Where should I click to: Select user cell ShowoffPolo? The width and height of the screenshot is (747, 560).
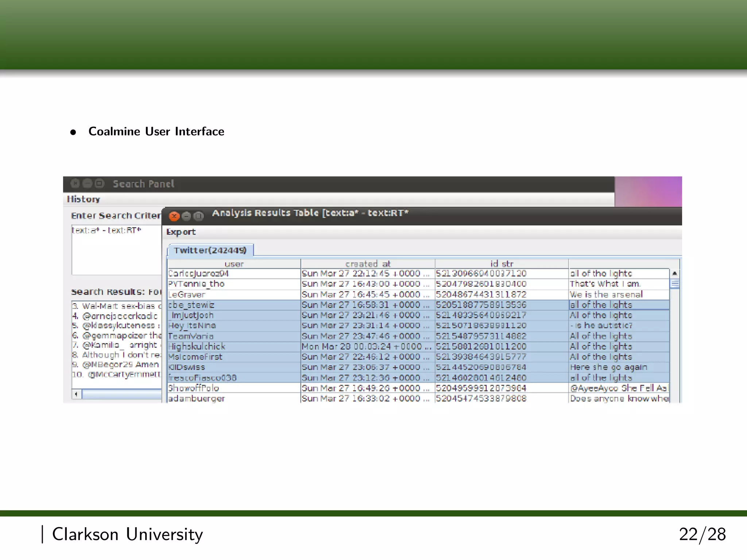234,388
